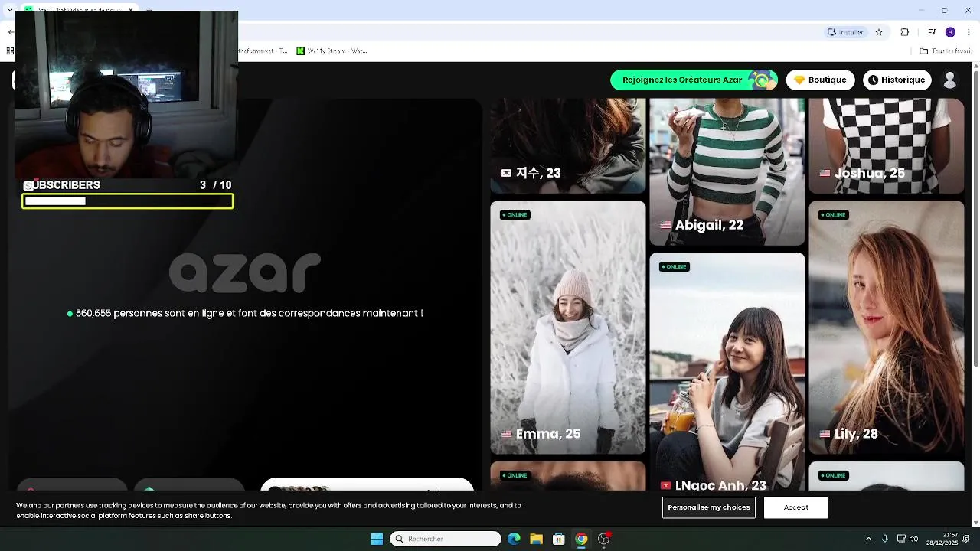The image size is (980, 551).
Task: Switch to Chrome in the taskbar
Action: point(581,539)
